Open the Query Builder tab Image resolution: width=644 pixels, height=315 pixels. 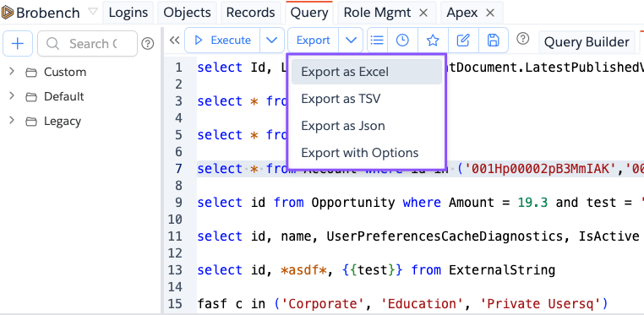pyautogui.click(x=587, y=42)
